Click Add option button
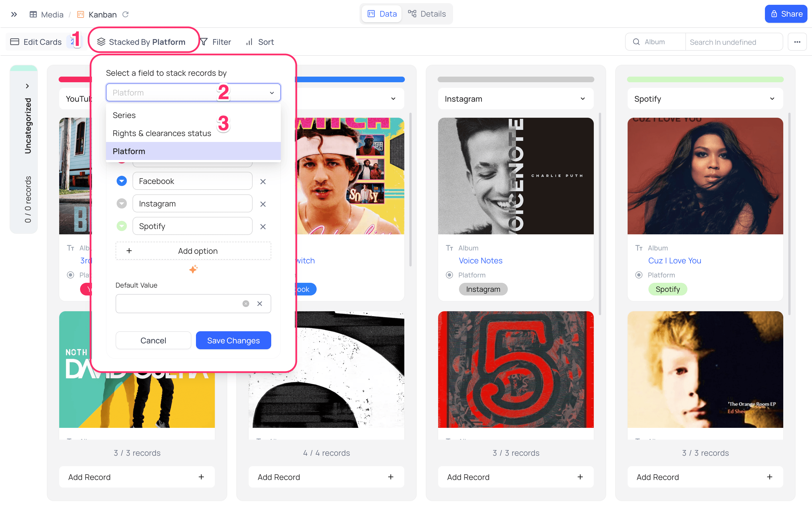The width and height of the screenshot is (812, 507). tap(193, 251)
